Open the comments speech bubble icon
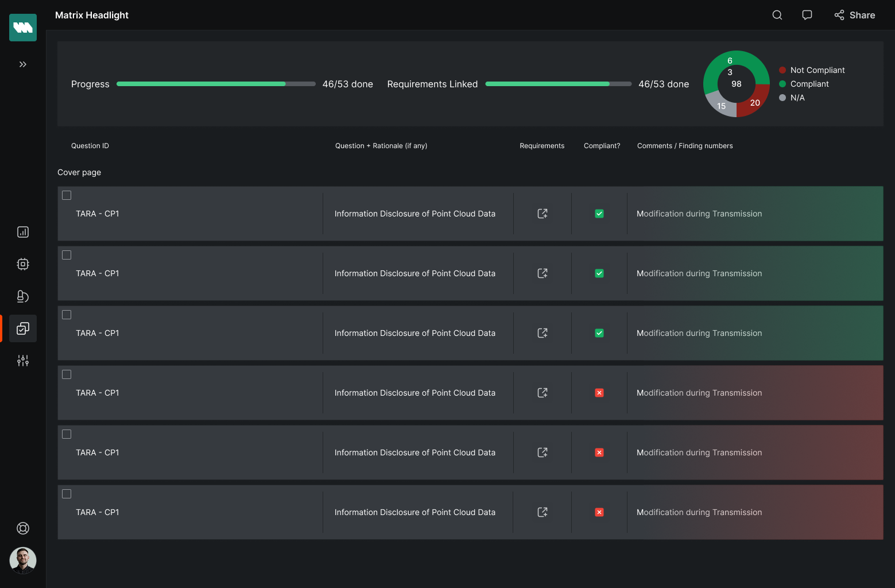 [x=807, y=15]
